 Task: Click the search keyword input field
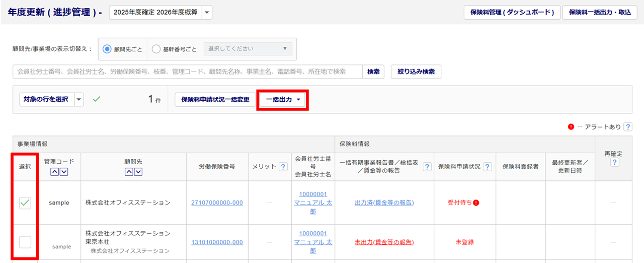click(187, 72)
